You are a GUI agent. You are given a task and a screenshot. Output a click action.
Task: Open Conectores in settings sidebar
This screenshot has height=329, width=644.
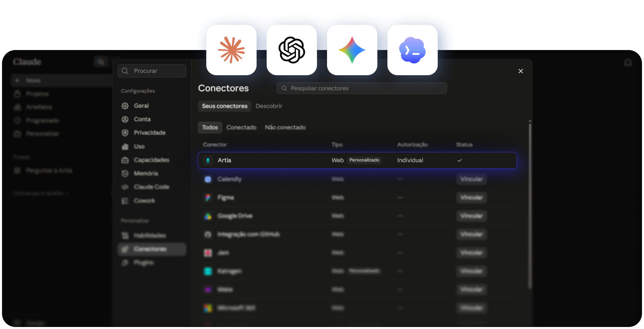pos(152,249)
